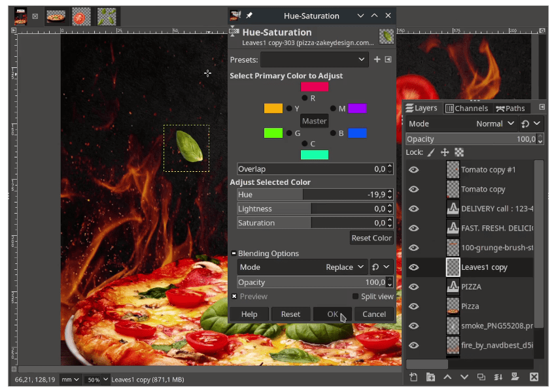
Task: Reset the layer mode group icon in Layers panel
Action: tap(525, 123)
